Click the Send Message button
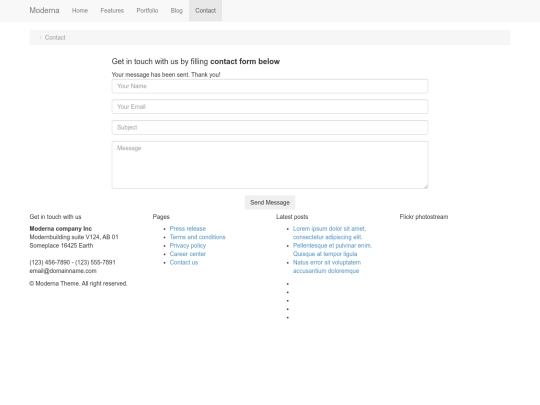Viewport: 540px width, 405px height. coord(270,202)
